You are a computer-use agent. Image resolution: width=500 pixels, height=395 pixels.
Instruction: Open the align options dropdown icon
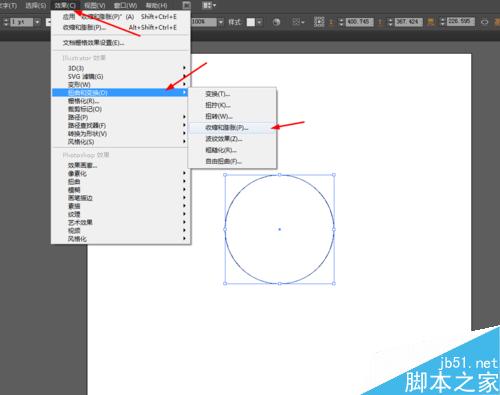298,22
